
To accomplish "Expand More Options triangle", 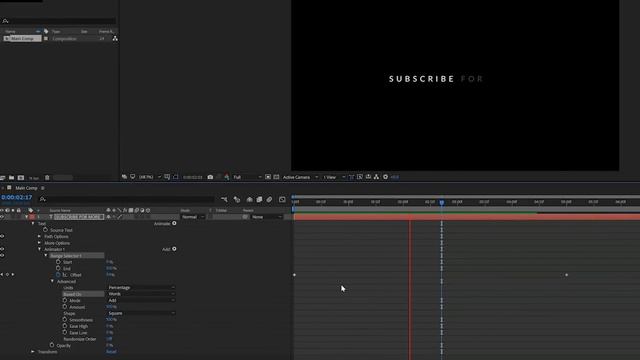I will pyautogui.click(x=40, y=243).
